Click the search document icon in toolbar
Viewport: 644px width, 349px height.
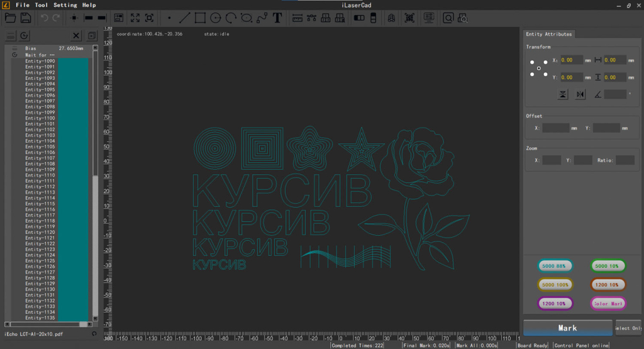point(462,18)
